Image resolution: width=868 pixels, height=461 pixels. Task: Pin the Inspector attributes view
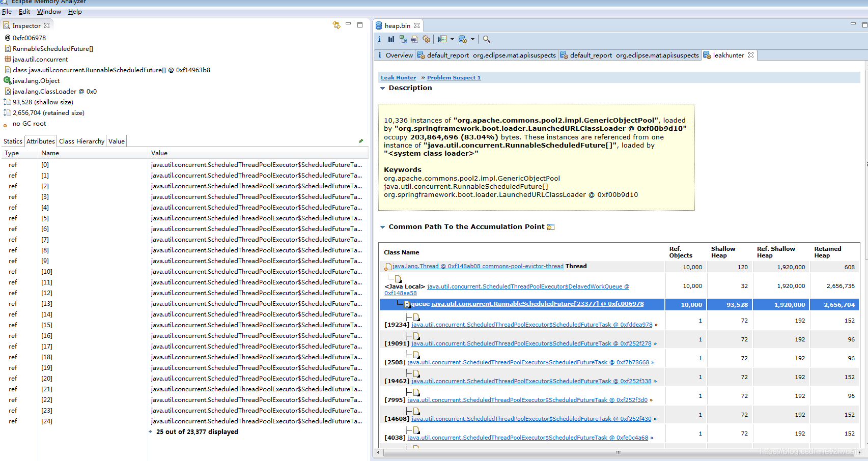[361, 141]
